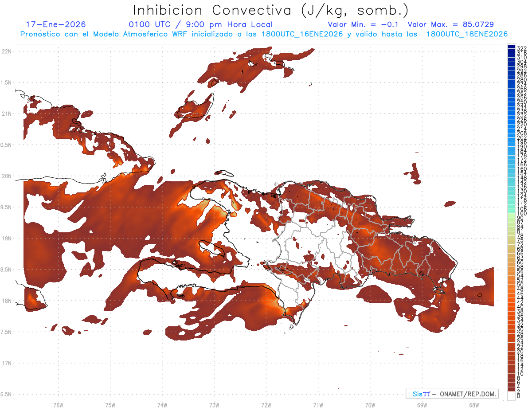Viewport: 532px width, 411px height.
Task: Click the colorbar value '250'
Action: pyautogui.click(x=522, y=102)
